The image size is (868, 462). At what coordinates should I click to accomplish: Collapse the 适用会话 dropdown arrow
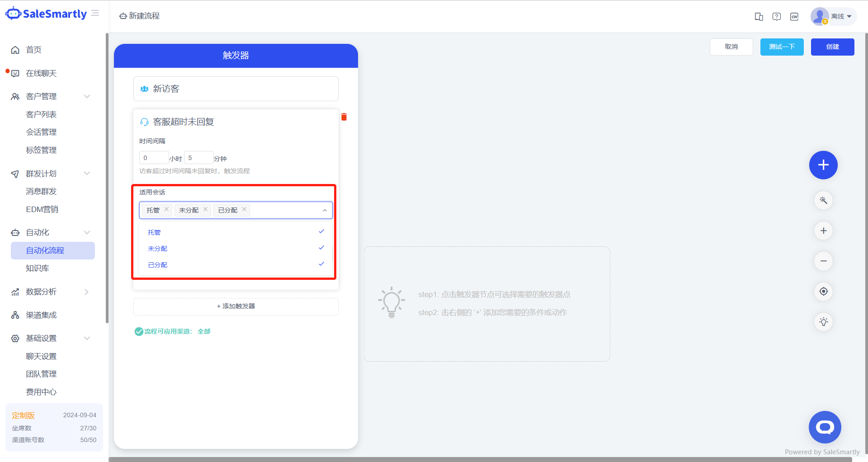[325, 210]
